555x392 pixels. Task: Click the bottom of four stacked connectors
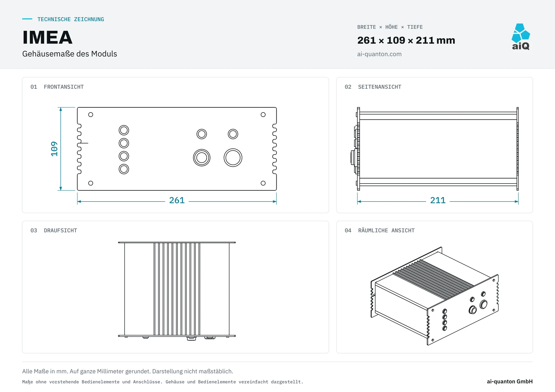[x=124, y=169]
